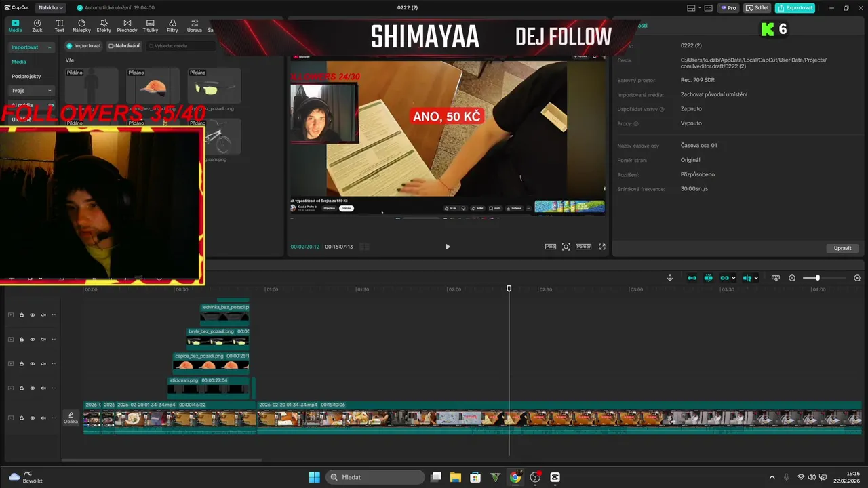Select the orange cap media thumbnail
Screen dimensions: 868x488
[x=153, y=85]
